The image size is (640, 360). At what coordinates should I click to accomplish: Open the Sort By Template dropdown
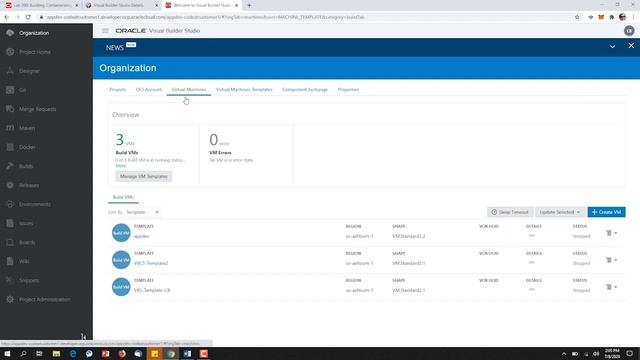tap(142, 212)
